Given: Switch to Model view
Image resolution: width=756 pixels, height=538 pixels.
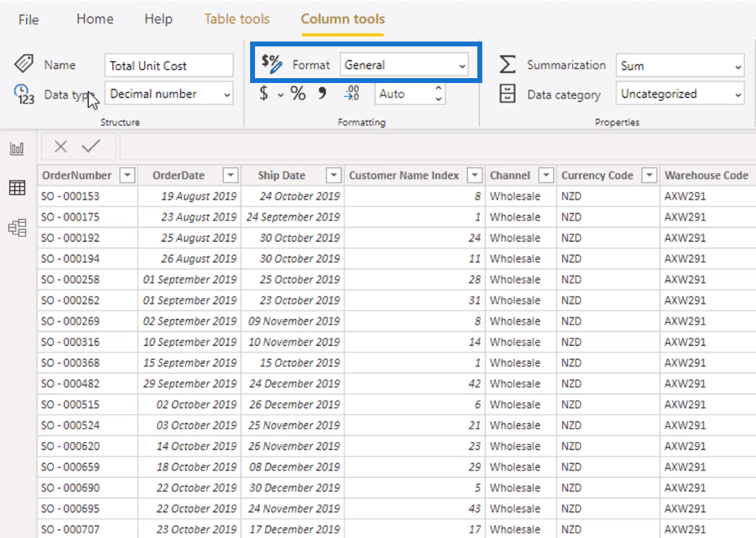Looking at the screenshot, I should [17, 227].
